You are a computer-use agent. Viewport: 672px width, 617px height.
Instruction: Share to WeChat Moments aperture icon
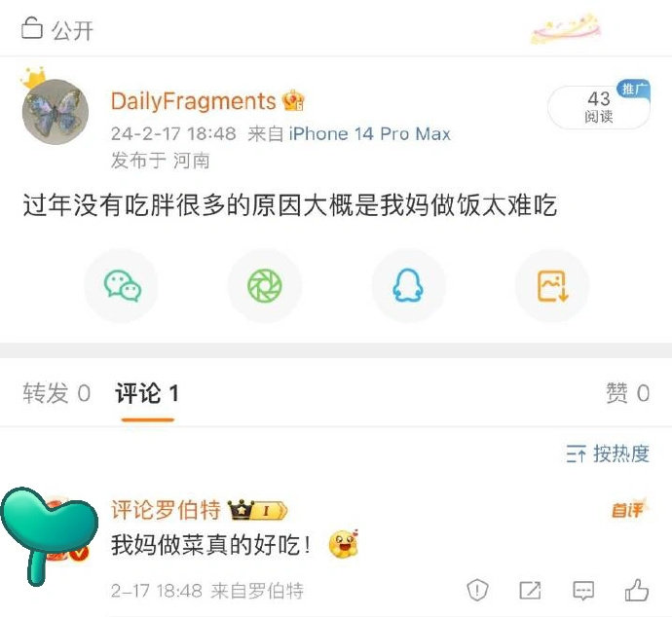[265, 285]
